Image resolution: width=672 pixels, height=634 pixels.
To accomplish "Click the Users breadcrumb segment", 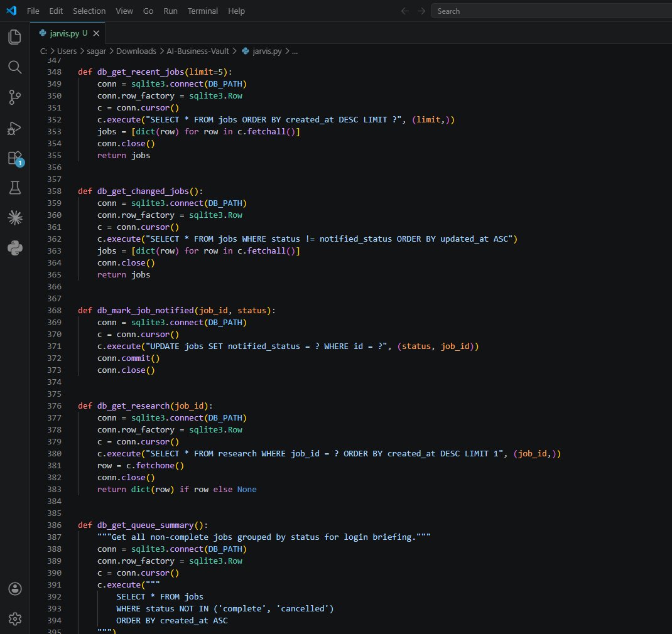I will tap(67, 51).
